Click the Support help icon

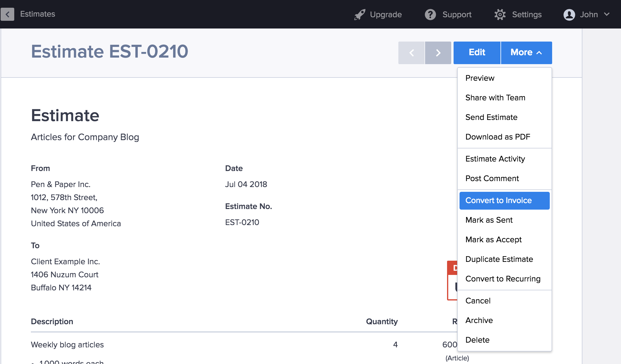430,14
